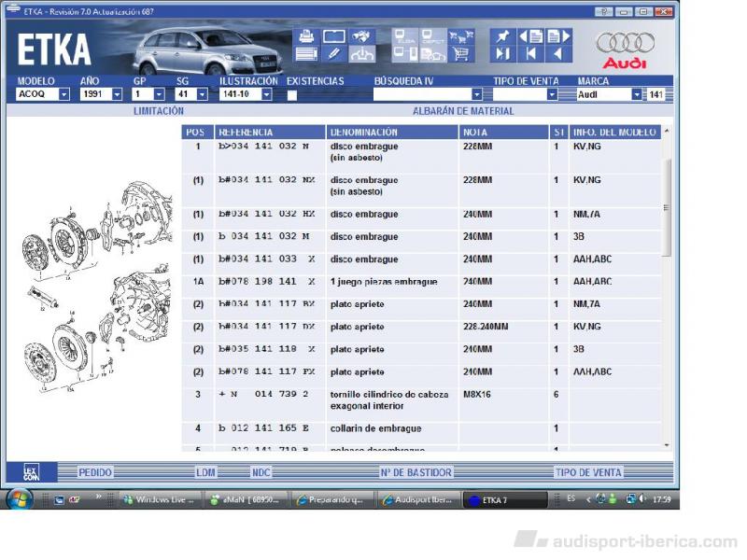Click inside the Búsqueda IV search field
Viewport: 747px width, 560px height.
click(423, 94)
